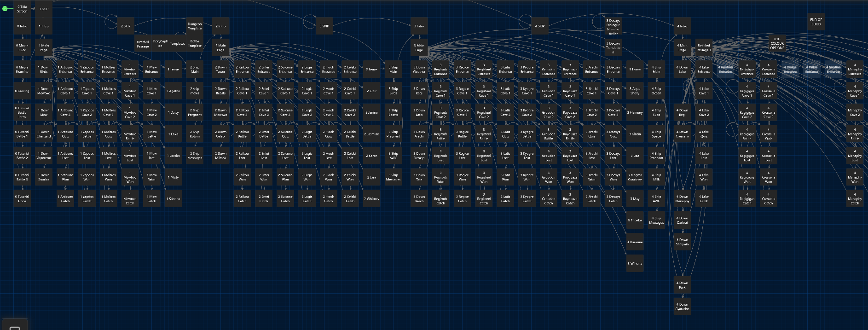Select the '4 SKIP' passage node
868x330 pixels.
point(540,26)
